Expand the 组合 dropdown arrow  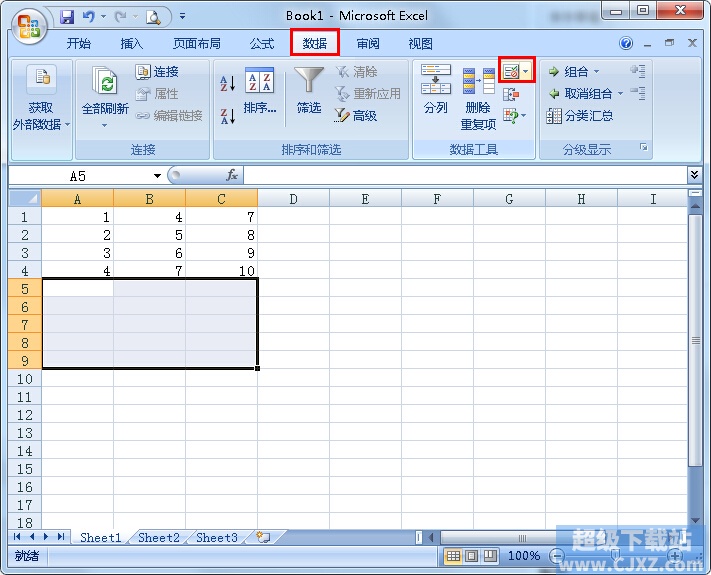597,72
